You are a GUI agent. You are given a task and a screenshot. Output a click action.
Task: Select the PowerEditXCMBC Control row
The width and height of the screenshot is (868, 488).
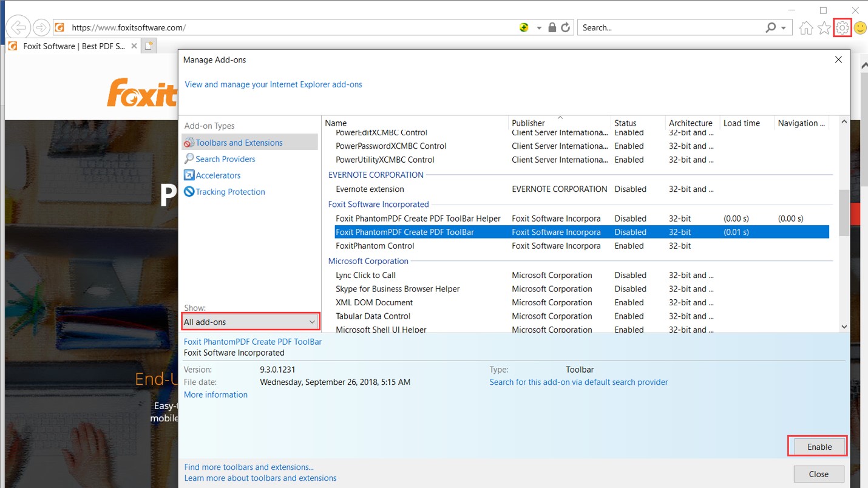tap(582, 133)
